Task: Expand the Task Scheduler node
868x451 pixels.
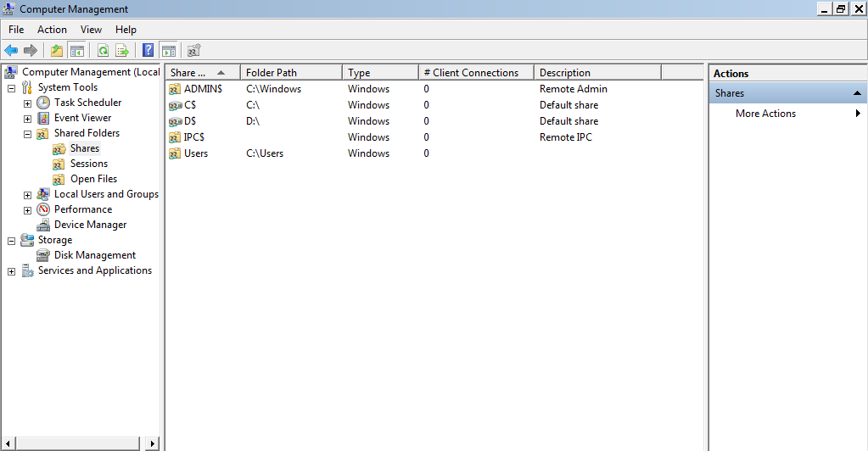Action: pyautogui.click(x=27, y=103)
